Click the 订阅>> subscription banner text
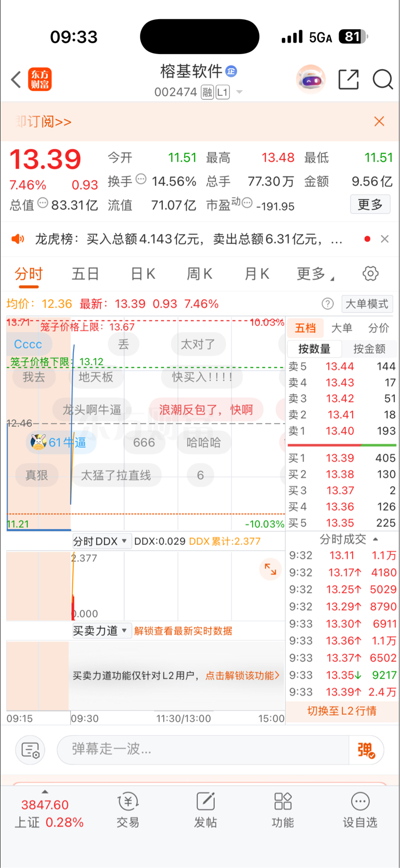Screen dimensions: 400x868 44,121
